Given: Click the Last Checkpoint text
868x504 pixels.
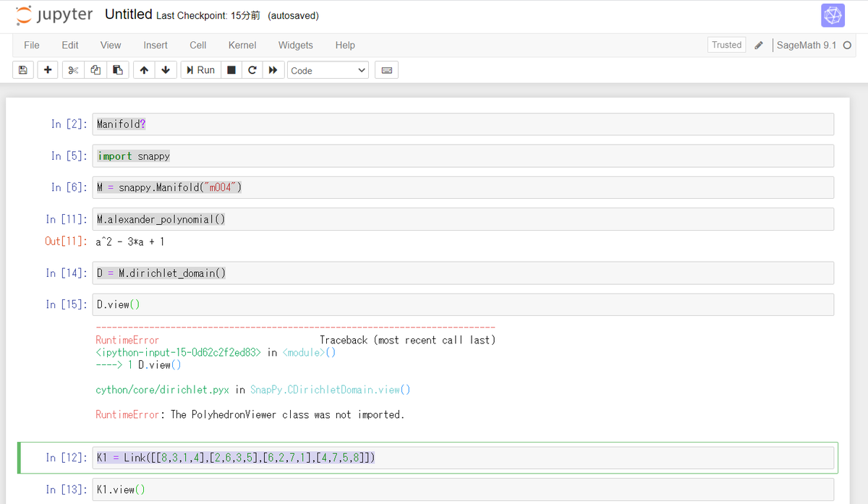Looking at the screenshot, I should 208,16.
